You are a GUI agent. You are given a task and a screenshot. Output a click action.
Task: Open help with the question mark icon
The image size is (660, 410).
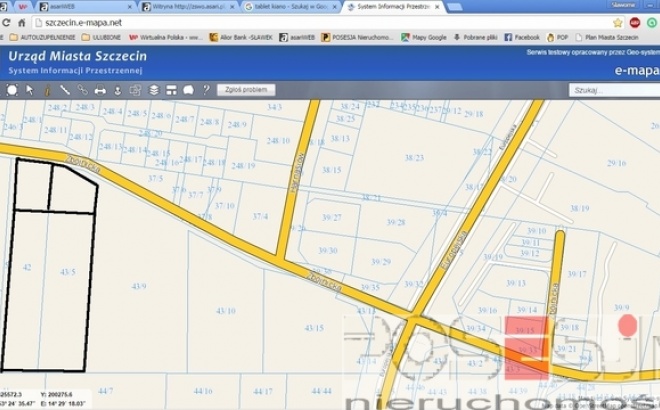pyautogui.click(x=206, y=90)
